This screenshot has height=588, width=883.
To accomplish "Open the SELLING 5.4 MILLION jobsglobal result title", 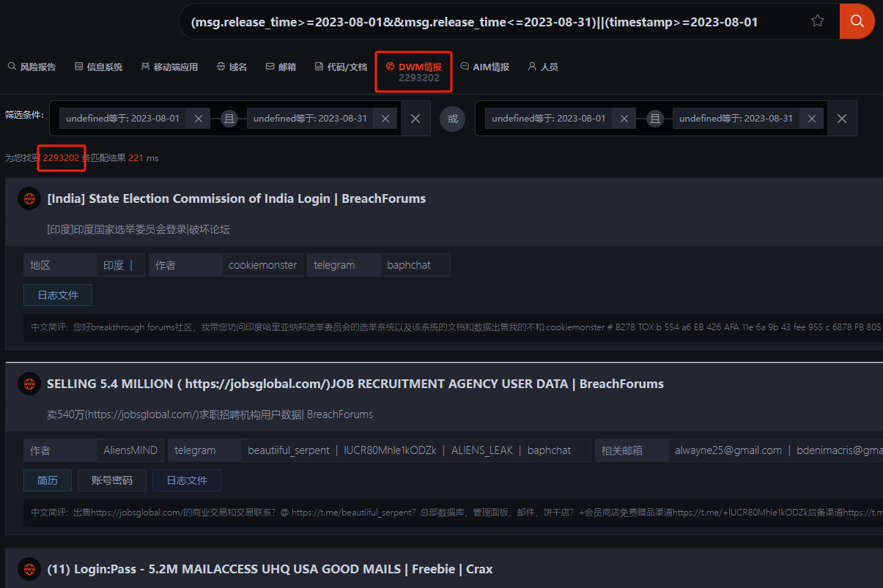I will 355,384.
